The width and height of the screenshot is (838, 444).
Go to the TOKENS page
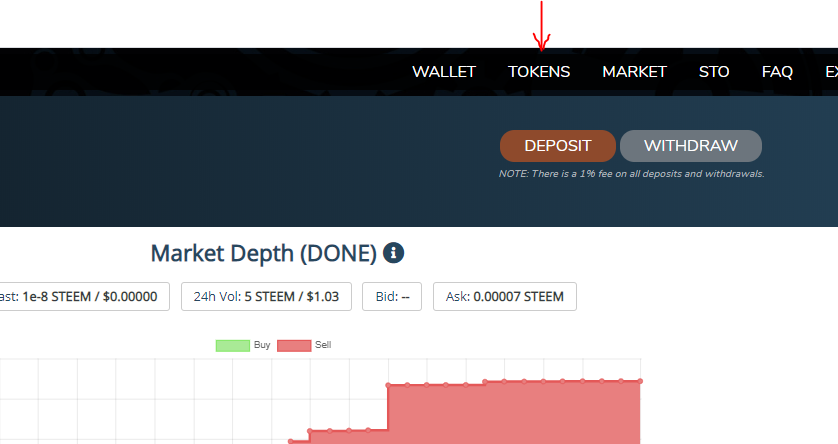click(539, 72)
